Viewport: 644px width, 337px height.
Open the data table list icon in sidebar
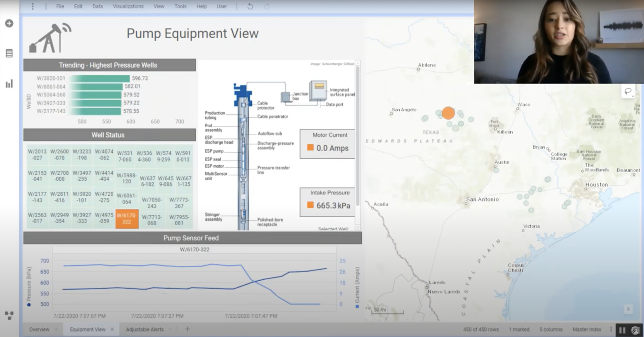(x=9, y=54)
